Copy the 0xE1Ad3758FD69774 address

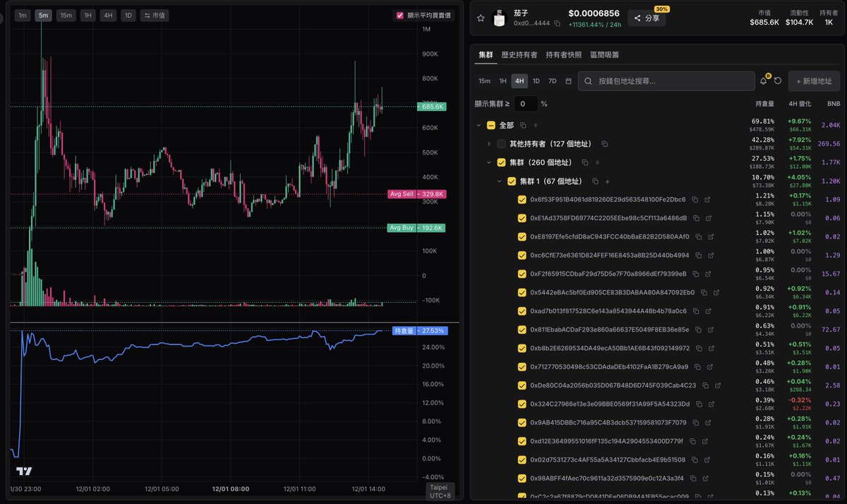coord(697,218)
